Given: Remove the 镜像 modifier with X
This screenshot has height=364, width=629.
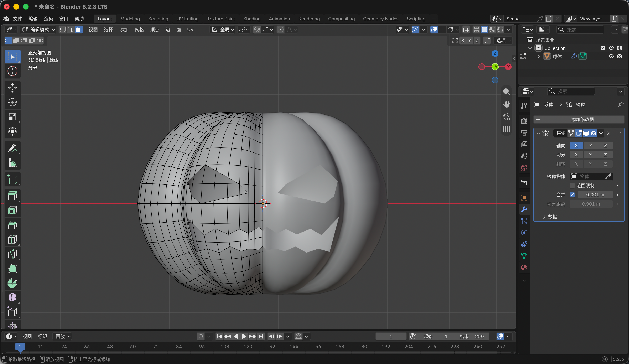Looking at the screenshot, I should click(x=609, y=133).
